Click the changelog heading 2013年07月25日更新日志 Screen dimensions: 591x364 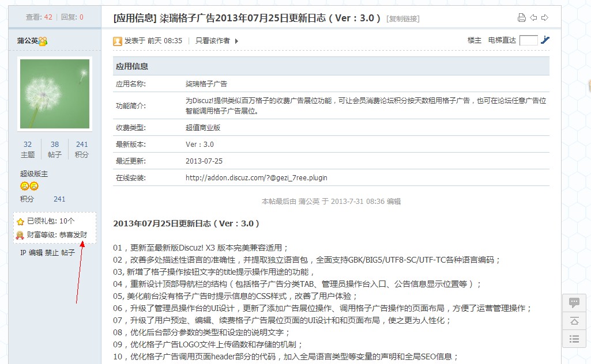click(x=186, y=223)
